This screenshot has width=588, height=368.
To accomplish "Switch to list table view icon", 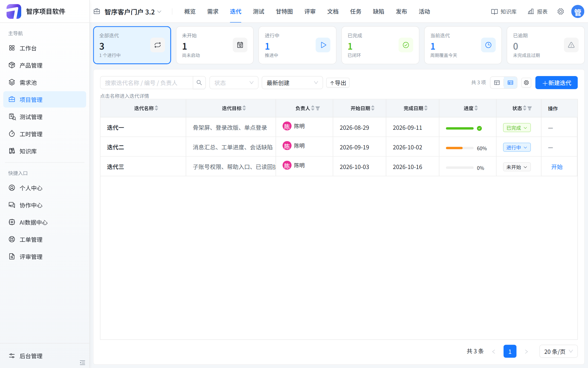I will click(x=510, y=83).
